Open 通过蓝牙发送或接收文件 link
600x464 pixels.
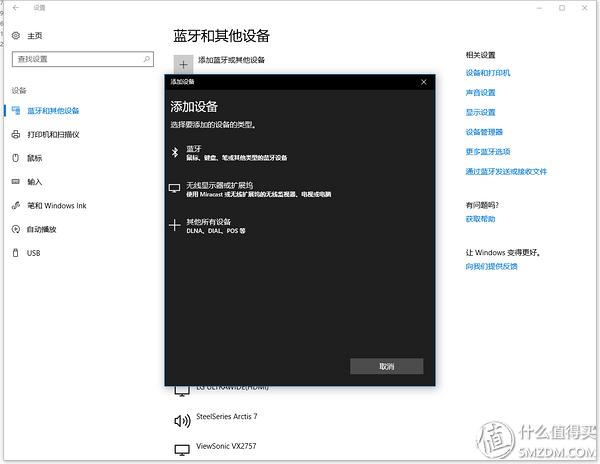pyautogui.click(x=506, y=171)
